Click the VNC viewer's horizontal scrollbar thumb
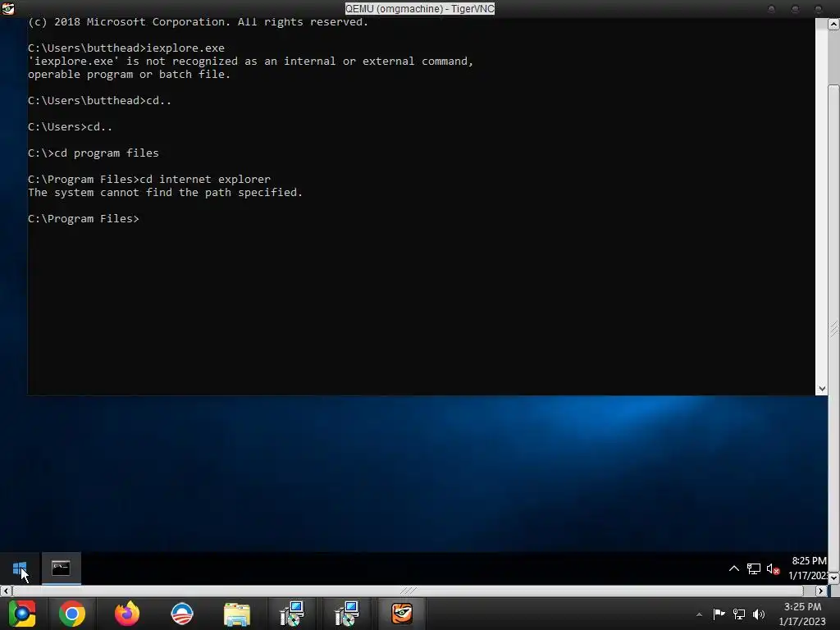The width and height of the screenshot is (840, 630). point(409,591)
